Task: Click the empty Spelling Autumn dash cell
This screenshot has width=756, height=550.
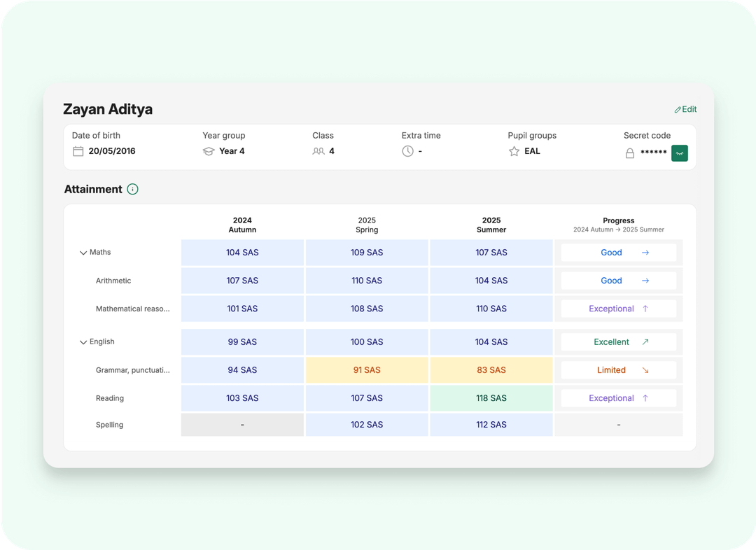Action: point(242,425)
